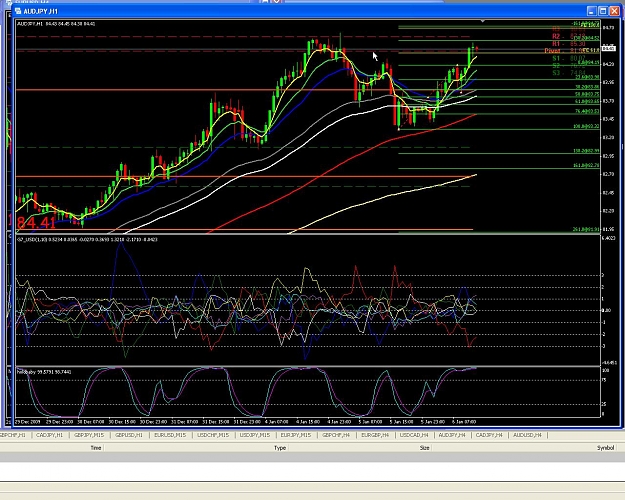This screenshot has height=500, width=625.
Task: Click the large red 84.41 price text
Action: coord(36,222)
